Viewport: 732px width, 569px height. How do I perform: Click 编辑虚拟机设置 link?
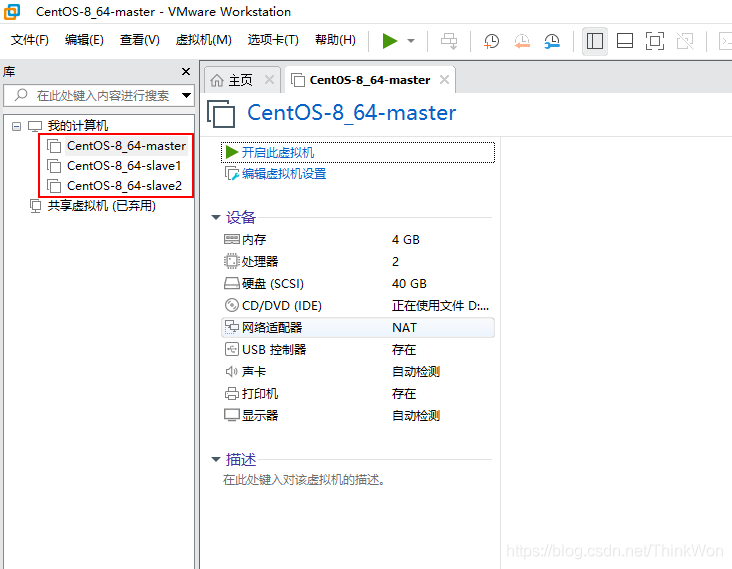coord(284,174)
